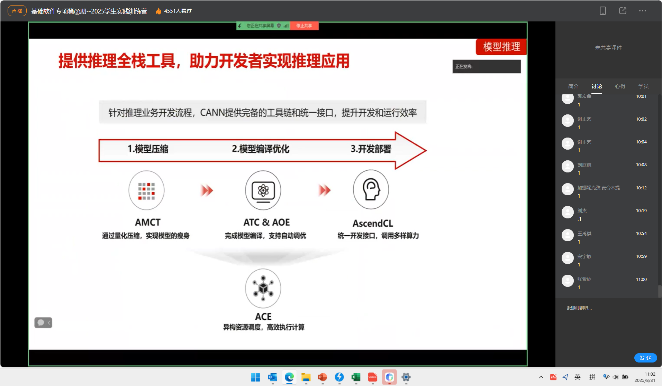The image size is (662, 386).
Task: Click the avatar of the 11:00 chat message
Action: [x=567, y=281]
